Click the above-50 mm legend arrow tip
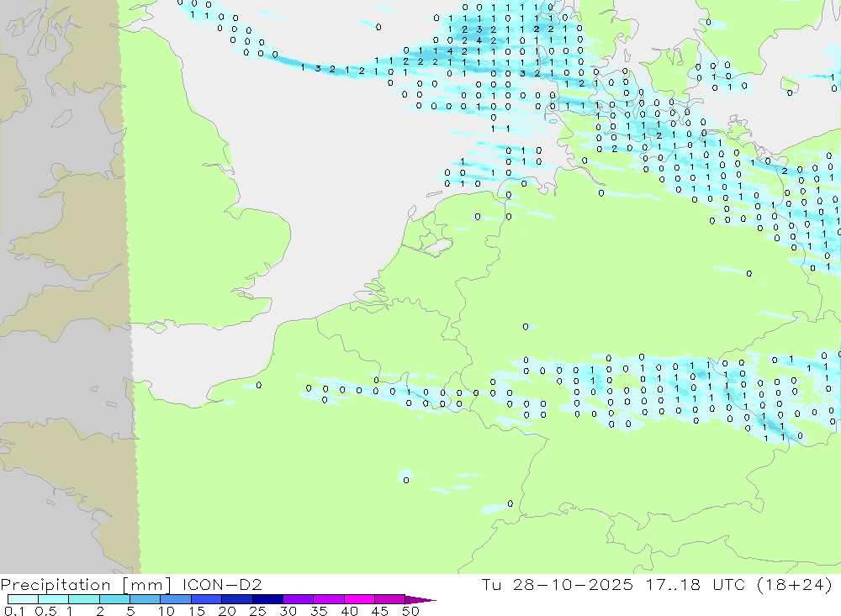841x616 pixels. 420,600
